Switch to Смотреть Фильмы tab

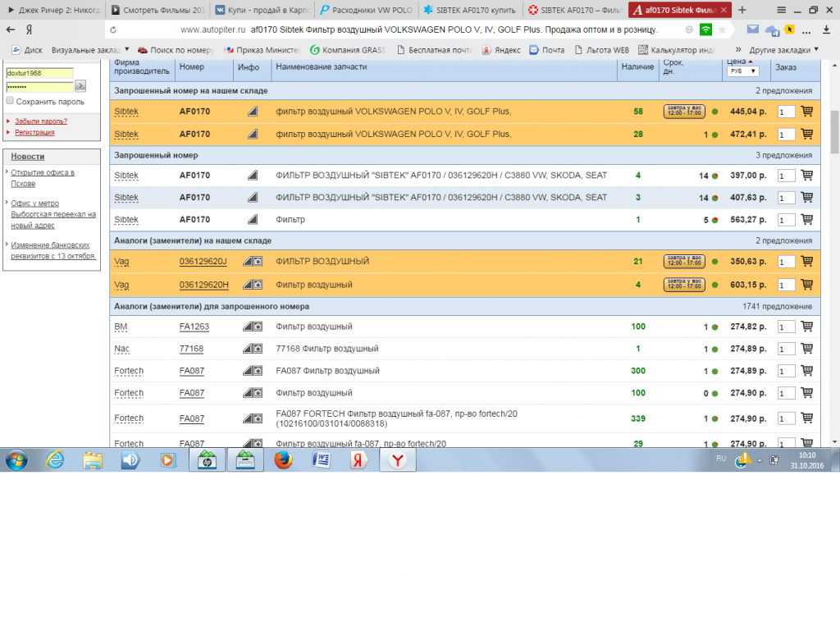[158, 10]
